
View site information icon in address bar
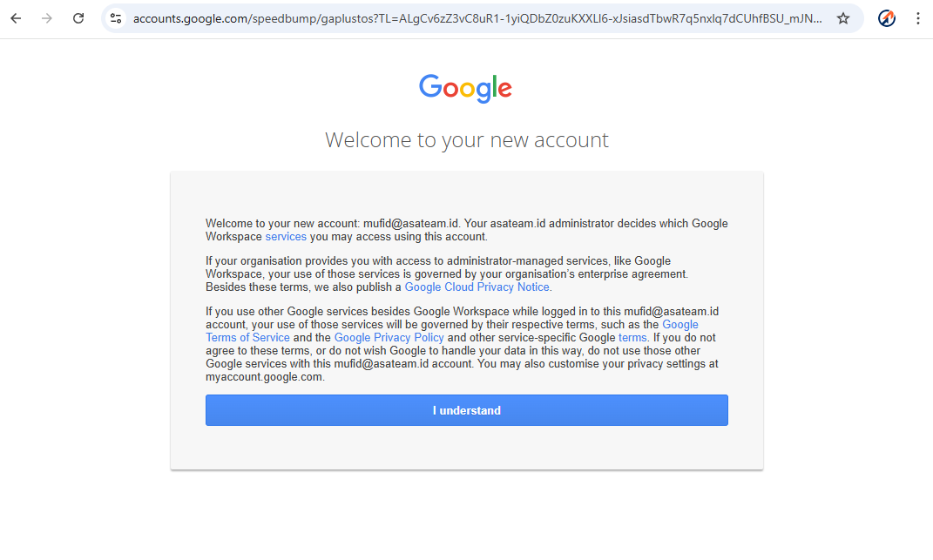[116, 18]
